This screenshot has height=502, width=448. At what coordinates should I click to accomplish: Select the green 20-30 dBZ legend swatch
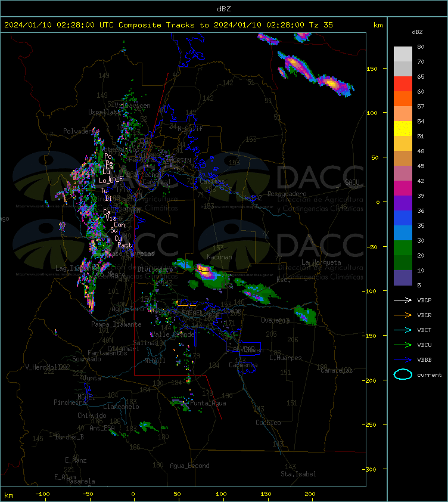[x=403, y=248]
